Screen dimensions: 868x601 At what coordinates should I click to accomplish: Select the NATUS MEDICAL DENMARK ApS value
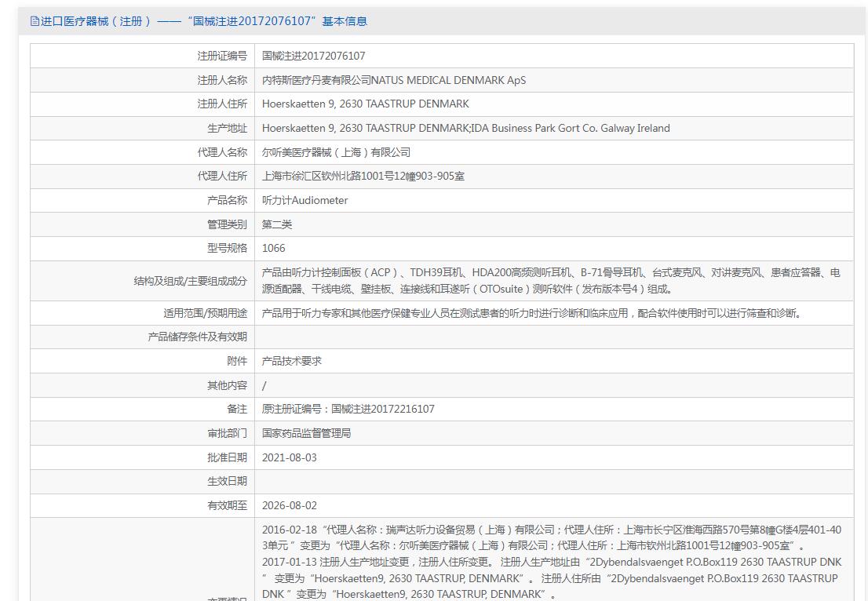394,80
